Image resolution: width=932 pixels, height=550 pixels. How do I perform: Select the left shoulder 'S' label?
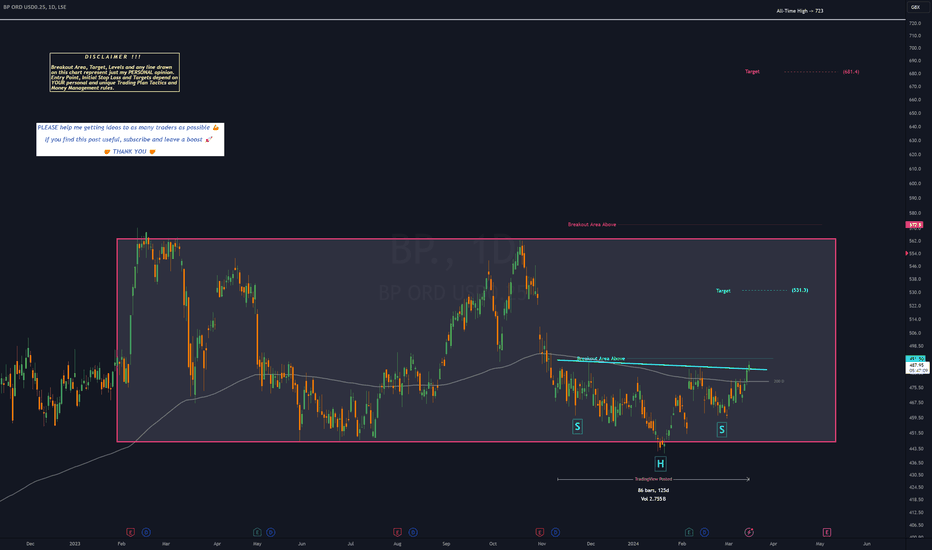(x=577, y=426)
